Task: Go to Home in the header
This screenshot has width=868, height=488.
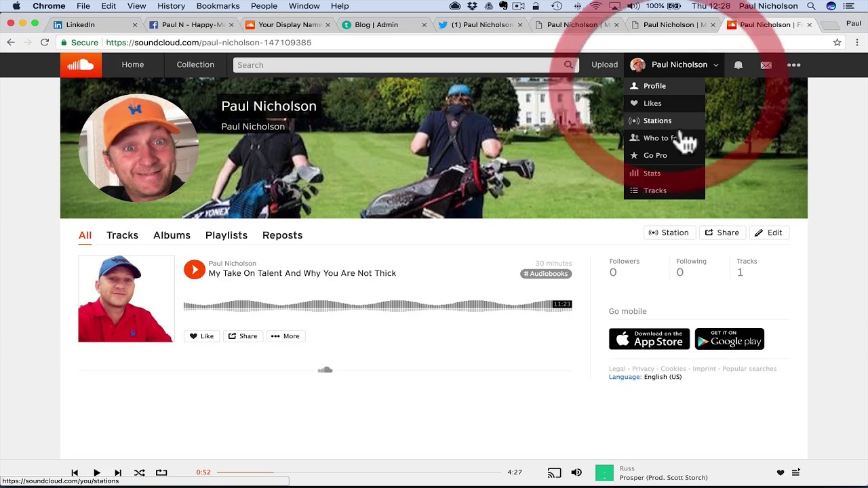Action: [x=133, y=65]
